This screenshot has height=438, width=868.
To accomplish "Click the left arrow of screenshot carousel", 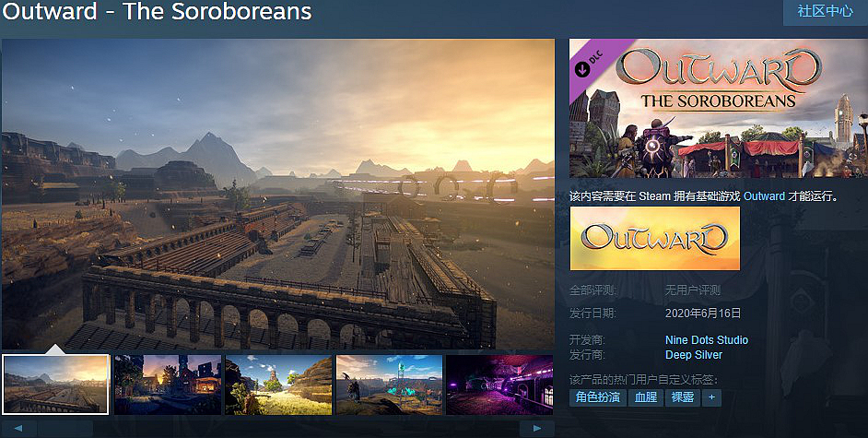I will click(18, 429).
